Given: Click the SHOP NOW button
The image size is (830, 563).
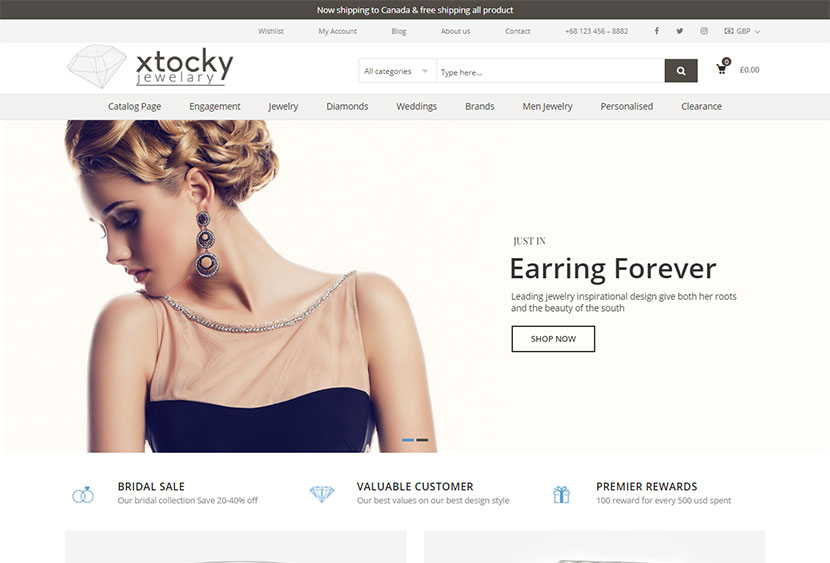Looking at the screenshot, I should click(x=553, y=339).
